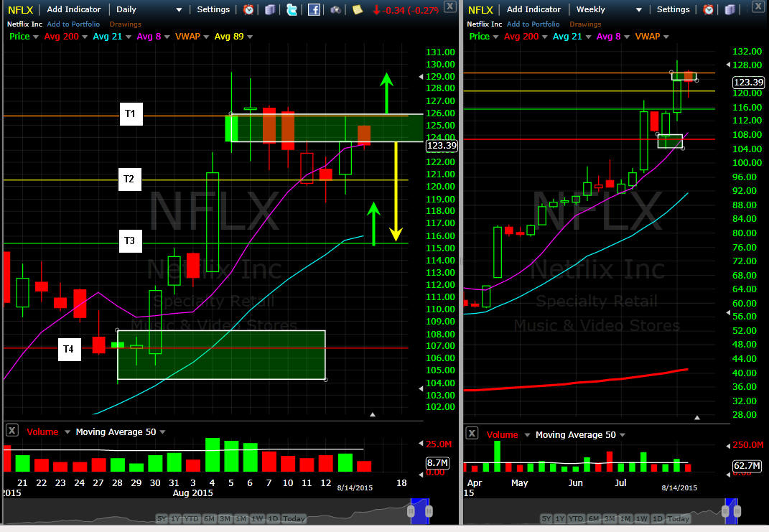769x532 pixels.
Task: Grab right range slider handle in Daily chart
Action: click(x=429, y=512)
